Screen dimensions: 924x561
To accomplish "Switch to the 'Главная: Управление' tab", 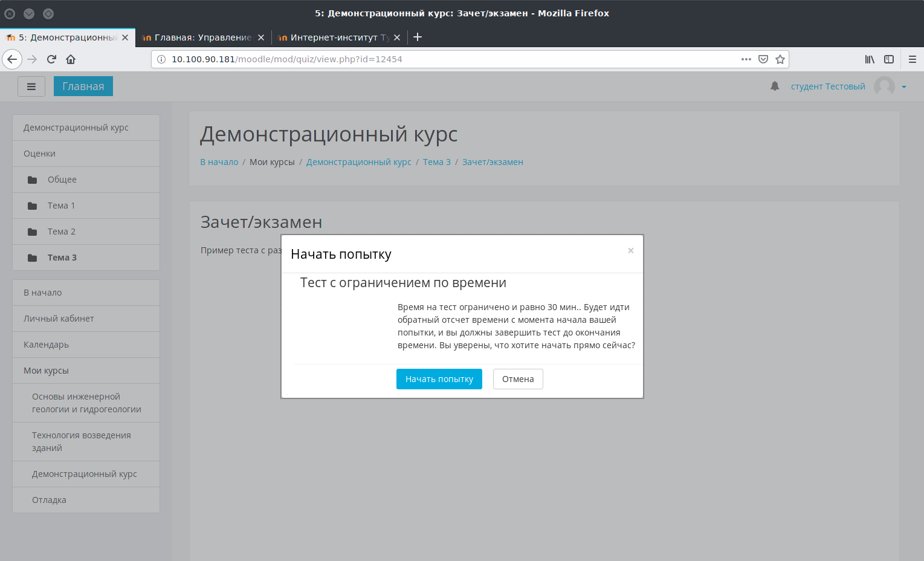I will (204, 37).
